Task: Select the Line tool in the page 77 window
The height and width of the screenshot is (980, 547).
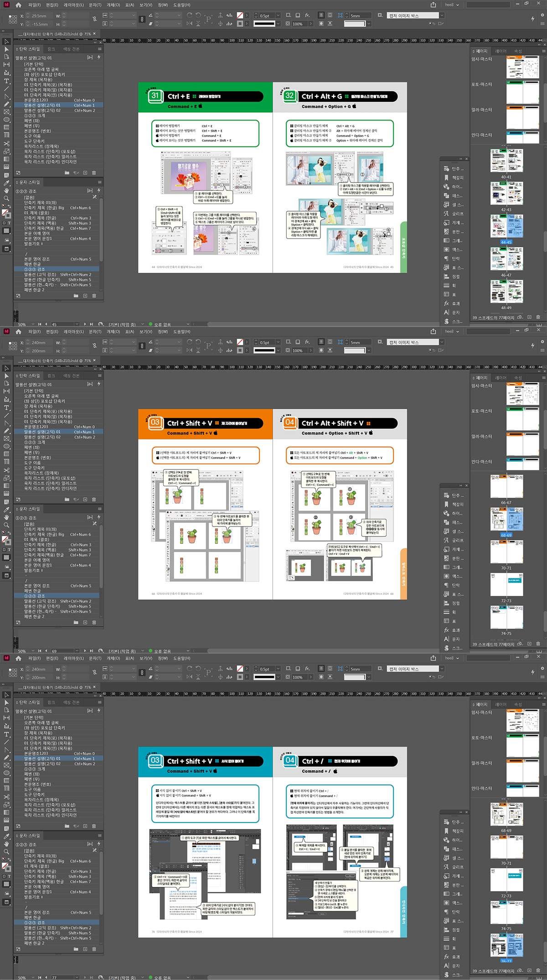Action: 6,742
